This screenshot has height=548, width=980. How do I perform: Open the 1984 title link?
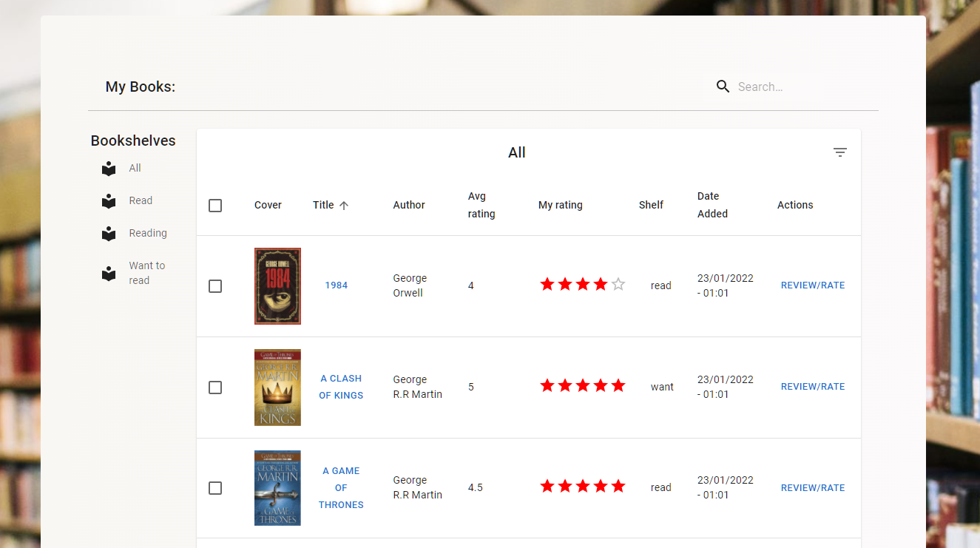336,285
